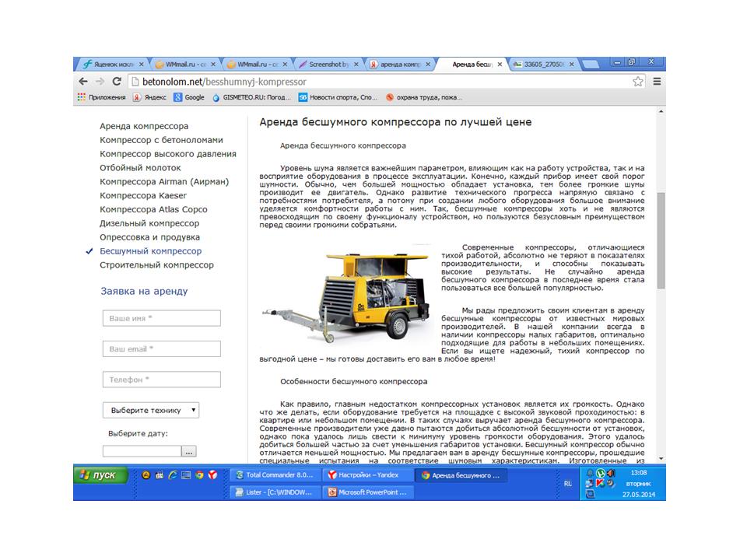Open the Chrome hamburger menu

[x=657, y=82]
